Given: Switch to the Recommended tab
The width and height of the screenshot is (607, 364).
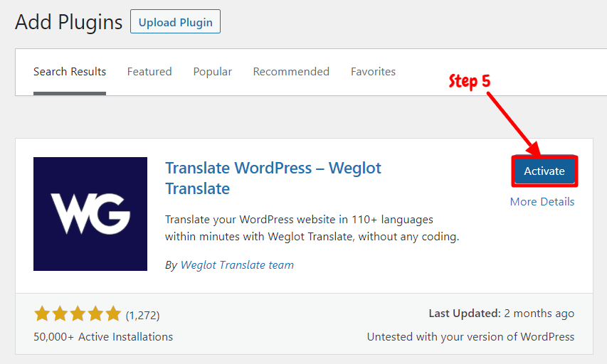Looking at the screenshot, I should tap(291, 72).
